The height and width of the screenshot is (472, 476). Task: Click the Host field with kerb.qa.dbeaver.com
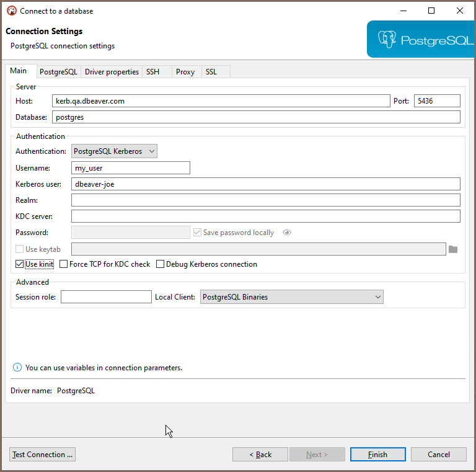(221, 101)
